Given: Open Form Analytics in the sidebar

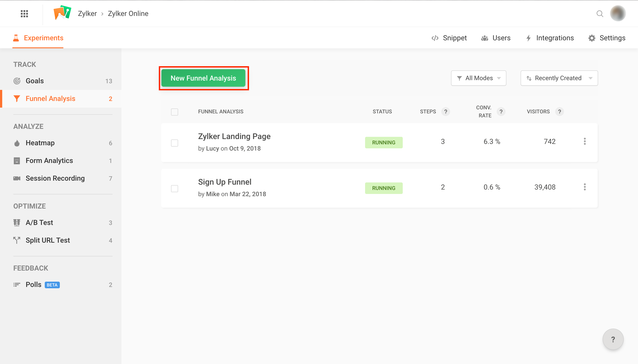Looking at the screenshot, I should pos(60,161).
